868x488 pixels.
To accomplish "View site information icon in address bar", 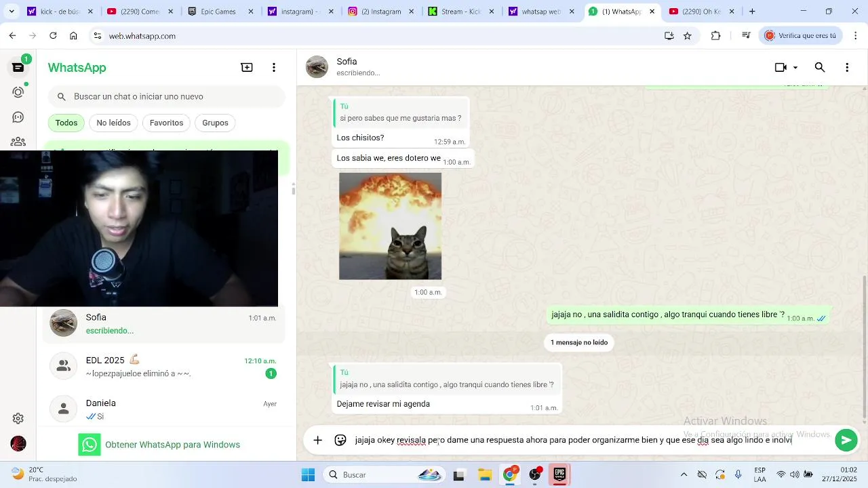I will pos(97,36).
